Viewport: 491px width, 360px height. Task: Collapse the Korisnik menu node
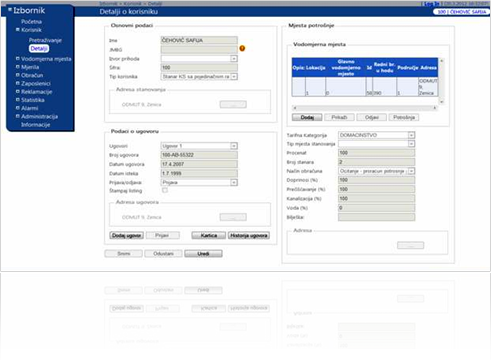coord(18,30)
